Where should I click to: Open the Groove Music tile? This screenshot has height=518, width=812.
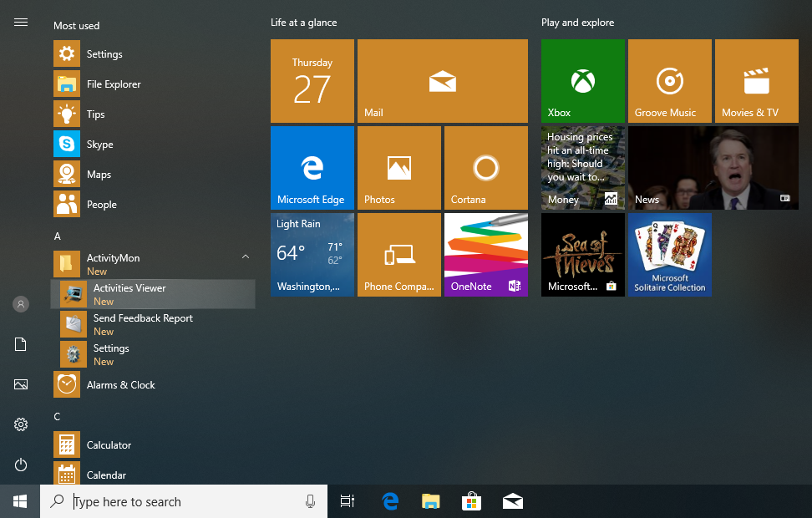point(670,81)
